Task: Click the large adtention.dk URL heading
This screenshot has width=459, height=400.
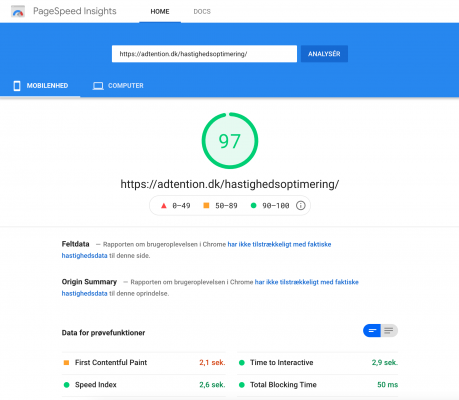Action: pyautogui.click(x=230, y=184)
